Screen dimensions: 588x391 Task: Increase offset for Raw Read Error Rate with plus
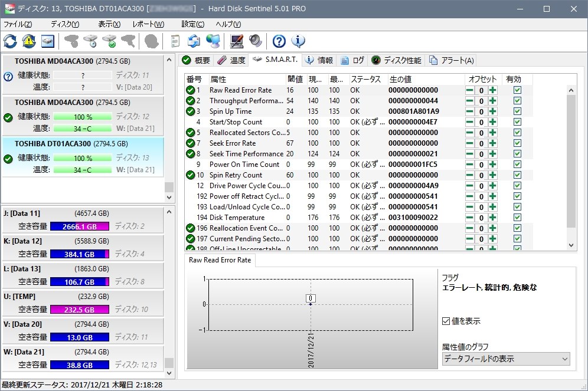pos(493,90)
